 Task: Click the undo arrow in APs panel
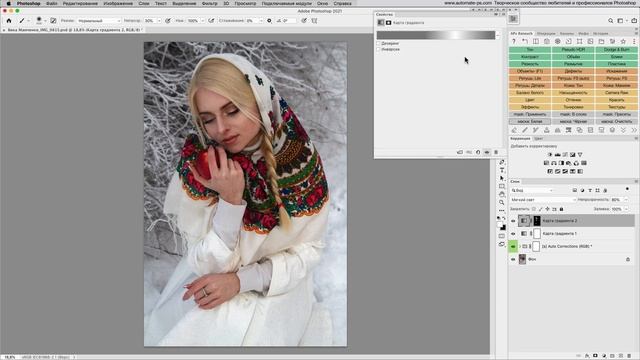coord(525,41)
